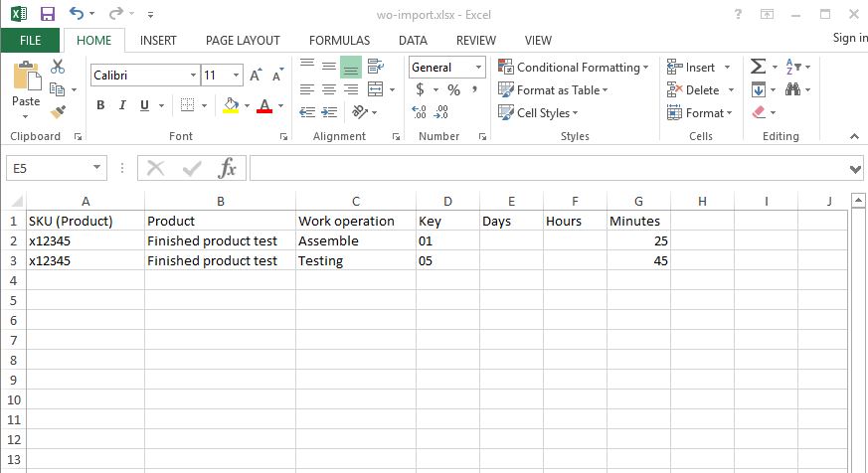
Task: Select cell C2 containing Assemble
Action: click(355, 240)
